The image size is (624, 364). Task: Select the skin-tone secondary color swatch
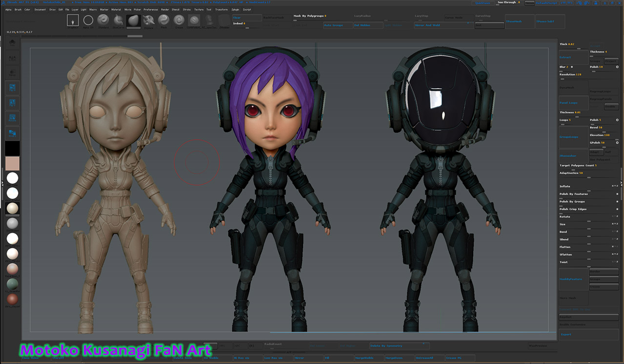[x=12, y=163]
